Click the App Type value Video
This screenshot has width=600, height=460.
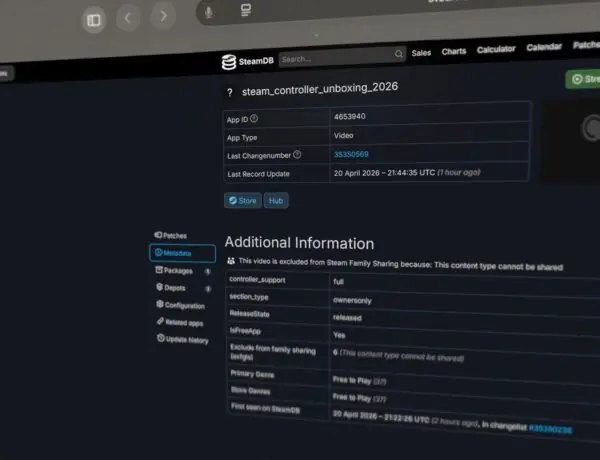[x=344, y=135]
